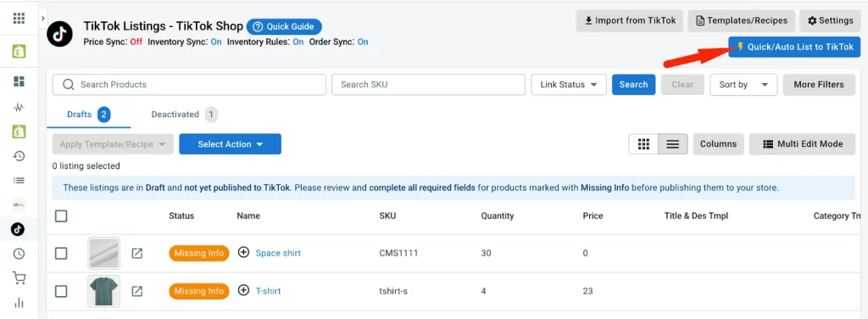Open the Settings button
This screenshot has height=319, width=868.
(x=830, y=20)
